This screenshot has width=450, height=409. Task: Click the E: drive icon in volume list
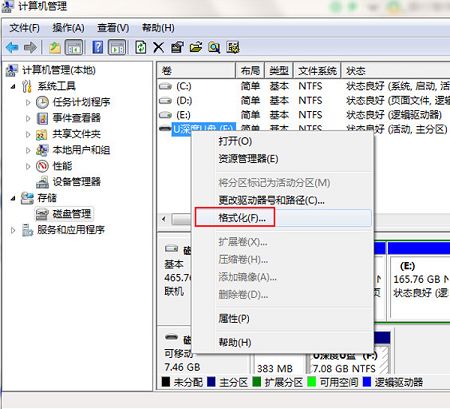click(165, 115)
